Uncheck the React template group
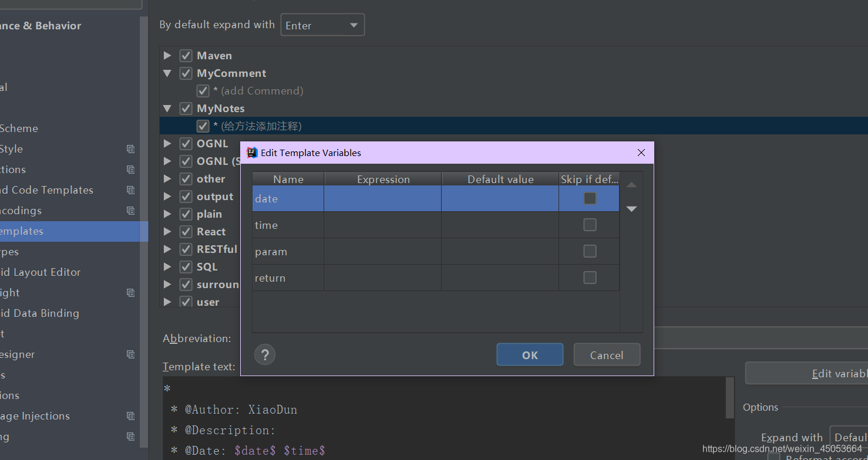This screenshot has width=868, height=460. (x=186, y=232)
